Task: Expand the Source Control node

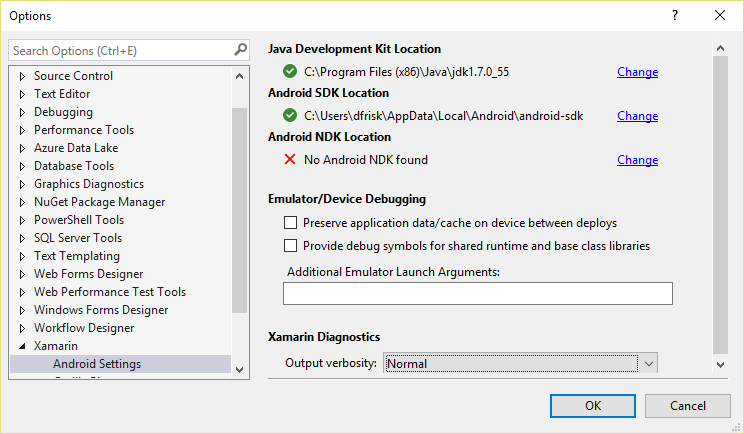Action: [22, 76]
